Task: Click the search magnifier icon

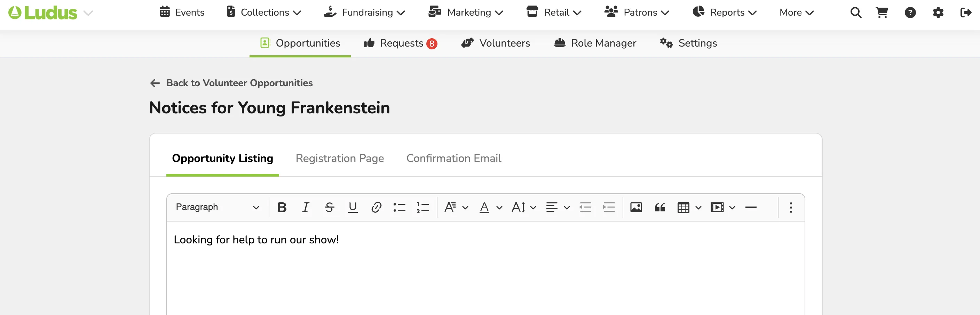Action: (x=856, y=13)
